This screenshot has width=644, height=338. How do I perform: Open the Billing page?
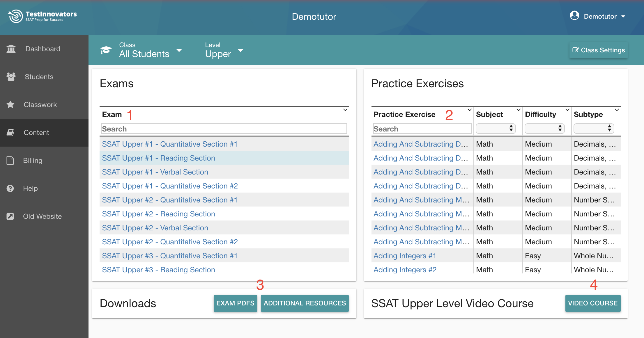point(44,161)
